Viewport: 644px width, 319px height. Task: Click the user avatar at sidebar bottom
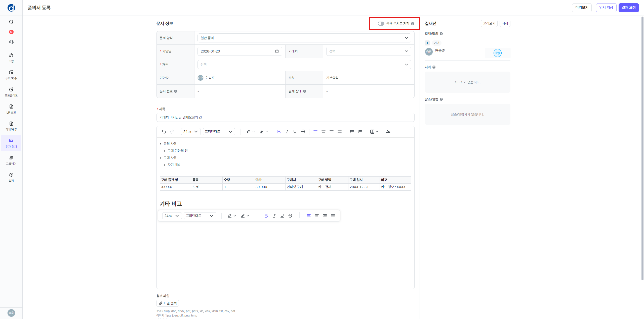click(11, 313)
